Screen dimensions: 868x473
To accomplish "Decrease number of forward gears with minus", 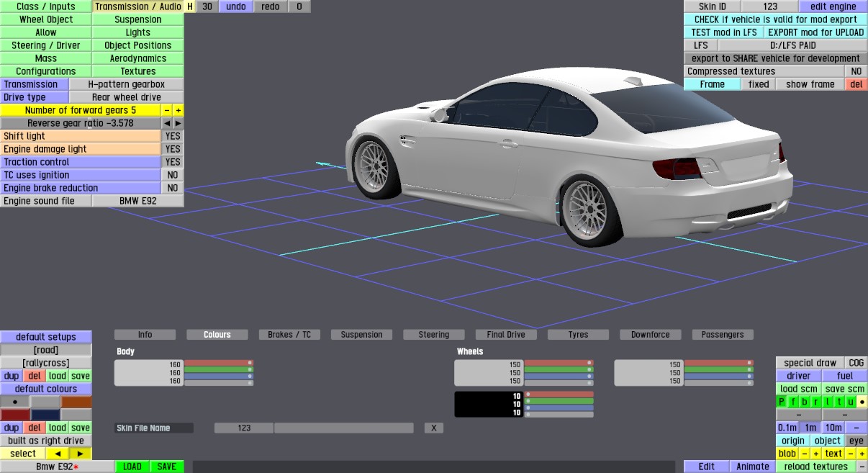I will pos(167,110).
